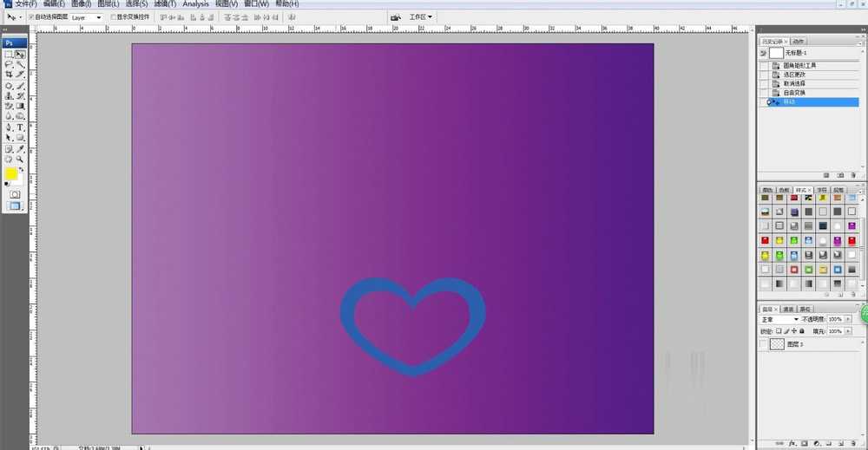Toggle lock all padlock icon
The height and width of the screenshot is (450, 868).
801,331
